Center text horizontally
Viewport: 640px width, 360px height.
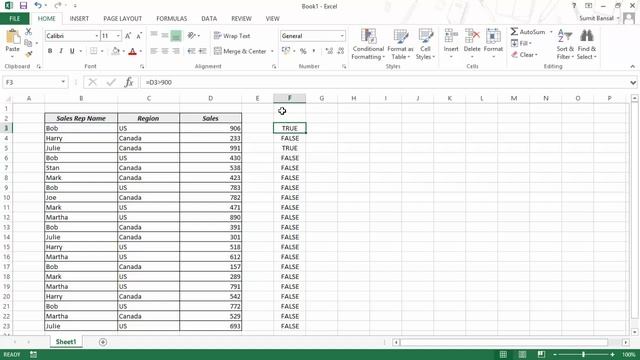[165, 51]
